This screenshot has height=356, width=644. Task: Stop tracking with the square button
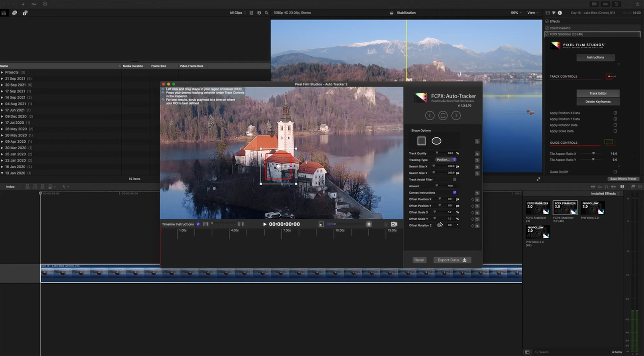pos(443,116)
